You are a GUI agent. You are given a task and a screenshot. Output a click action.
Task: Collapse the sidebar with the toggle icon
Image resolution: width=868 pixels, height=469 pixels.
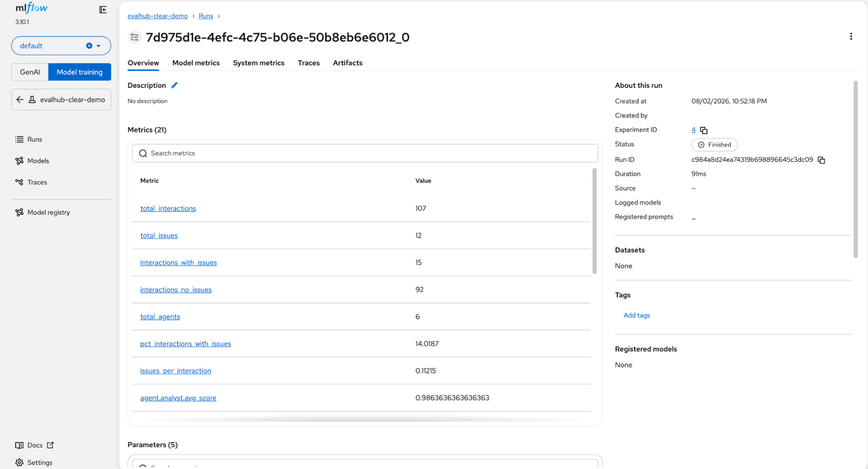pyautogui.click(x=103, y=10)
